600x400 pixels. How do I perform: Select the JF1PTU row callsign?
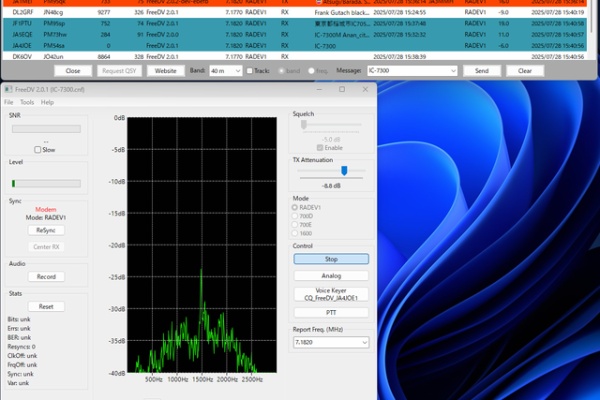point(22,23)
